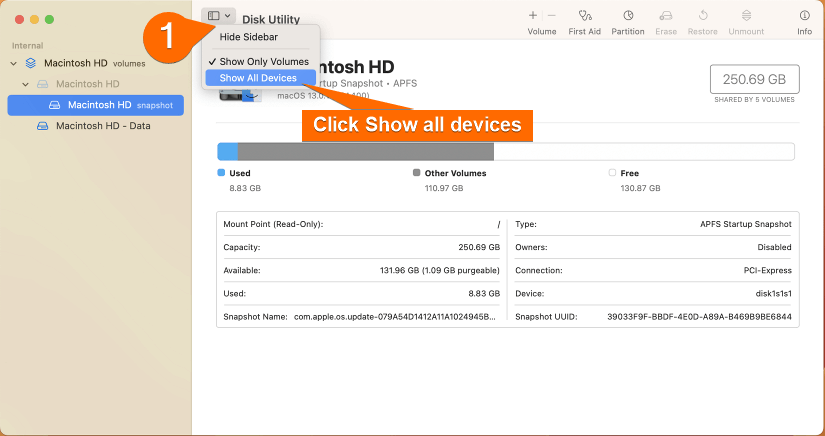The width and height of the screenshot is (825, 436).
Task: Click the white Free legend swatch
Action: 612,173
